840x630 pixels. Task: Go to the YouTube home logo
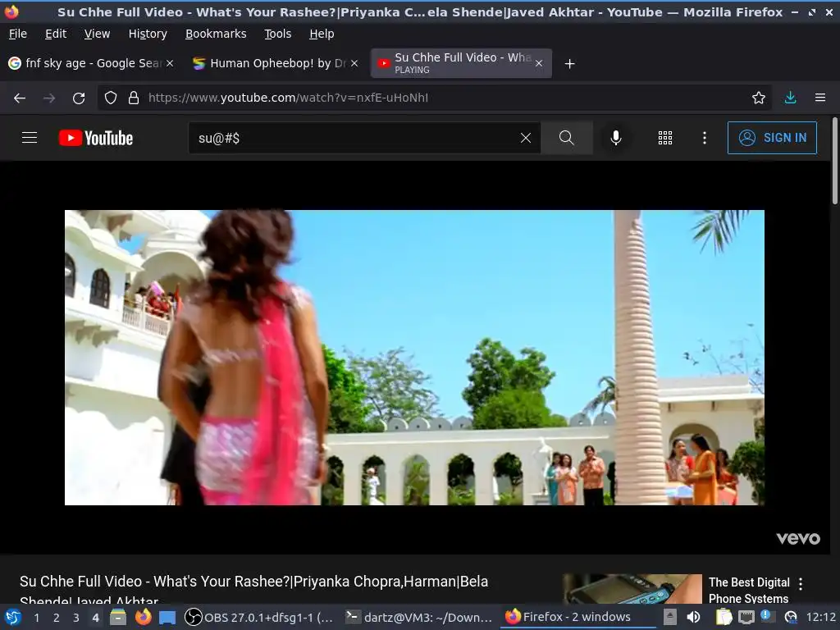tap(96, 138)
